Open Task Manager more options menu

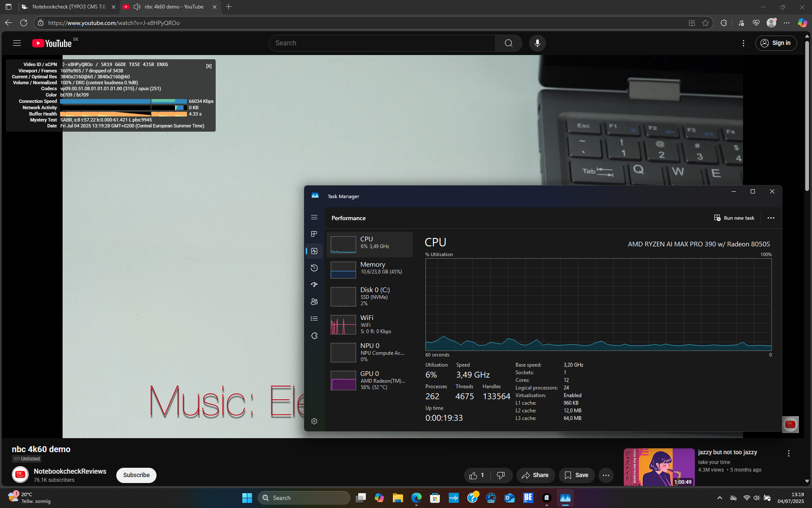771,218
